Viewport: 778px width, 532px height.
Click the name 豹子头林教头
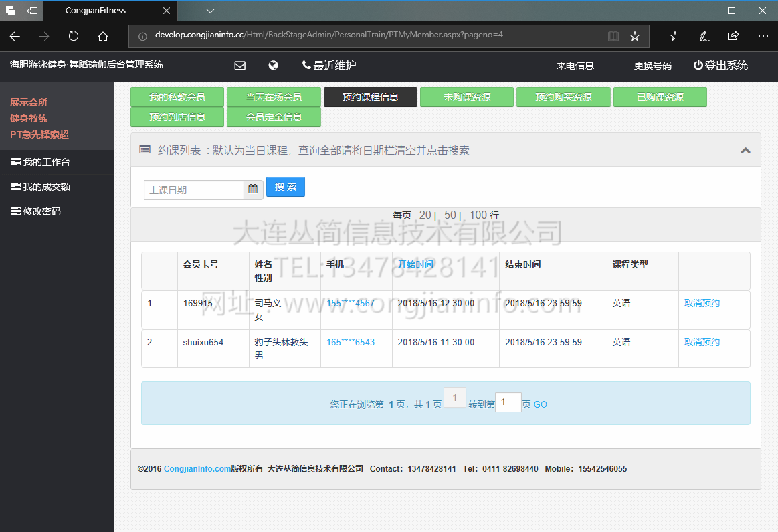point(281,342)
